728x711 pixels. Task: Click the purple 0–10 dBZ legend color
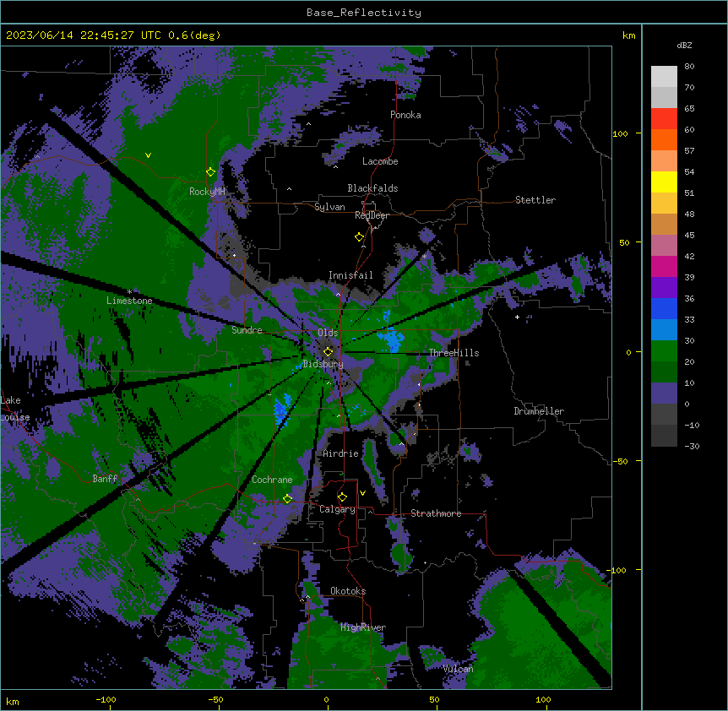point(664,393)
